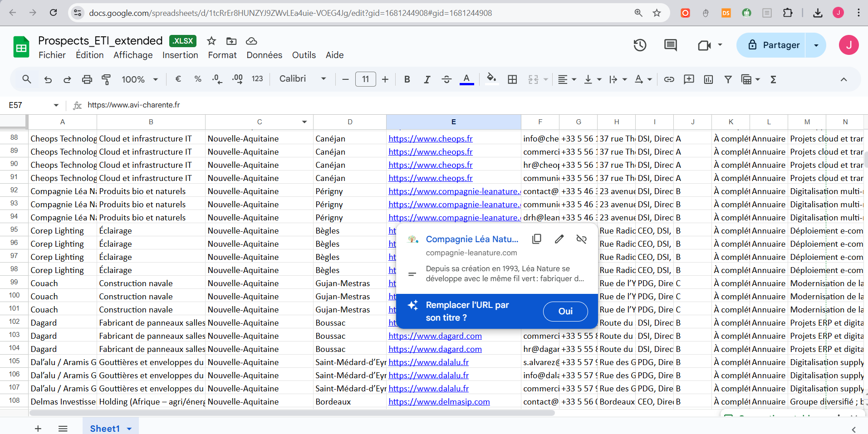Click the paint format roller icon
The width and height of the screenshot is (868, 434).
click(106, 79)
